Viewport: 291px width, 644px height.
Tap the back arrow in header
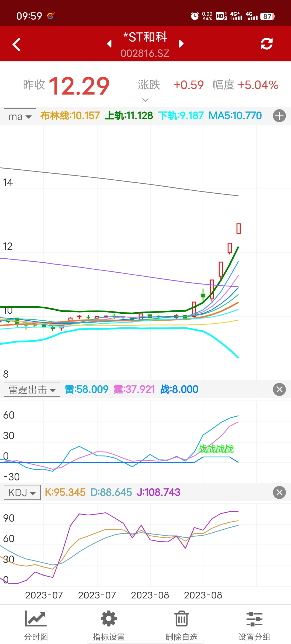coord(17,44)
